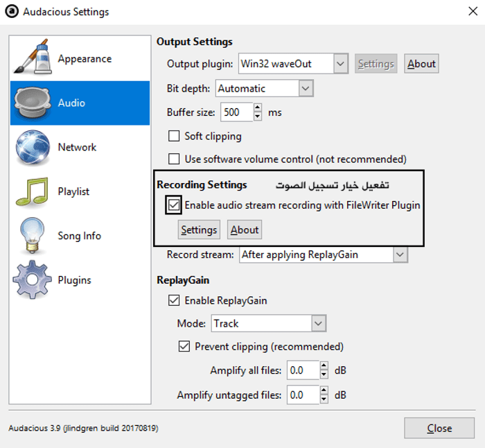The height and width of the screenshot is (448, 485).
Task: Open the Network globe icon
Action: click(x=32, y=147)
